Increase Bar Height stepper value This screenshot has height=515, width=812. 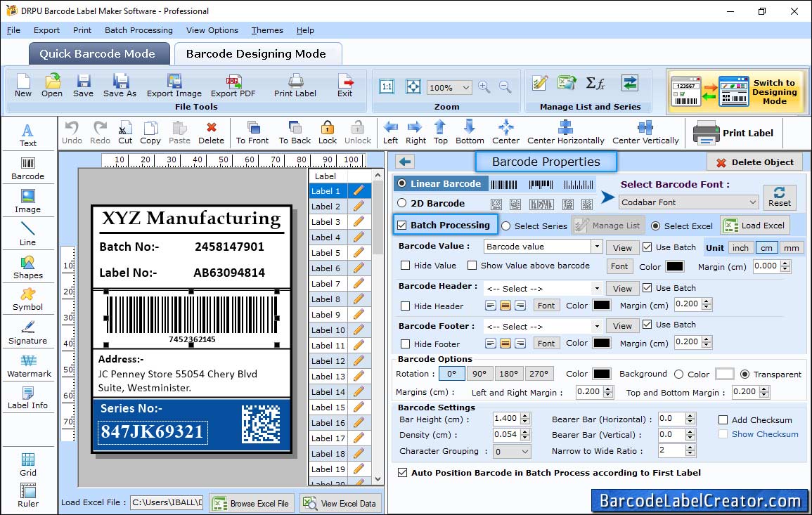click(x=525, y=416)
